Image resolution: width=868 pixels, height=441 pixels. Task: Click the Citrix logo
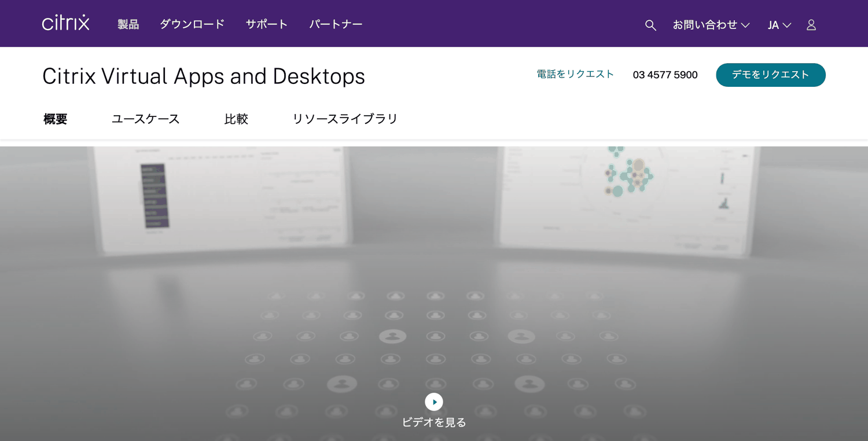click(65, 23)
